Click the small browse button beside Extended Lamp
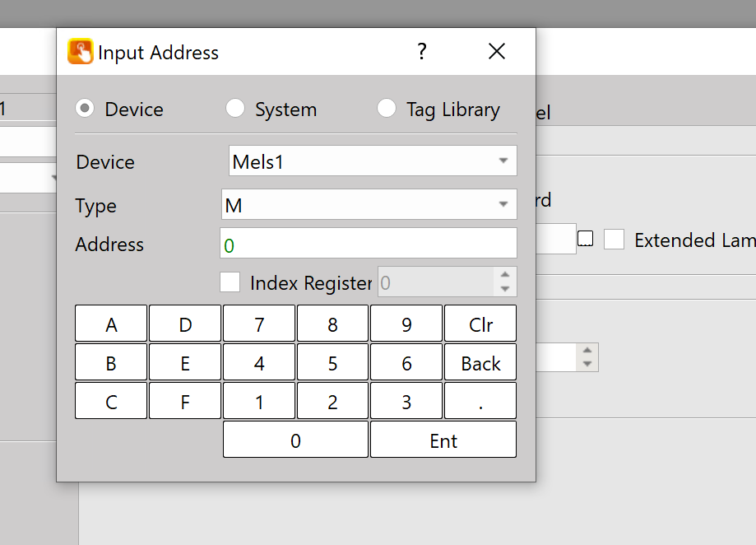The width and height of the screenshot is (756, 545). (x=586, y=240)
